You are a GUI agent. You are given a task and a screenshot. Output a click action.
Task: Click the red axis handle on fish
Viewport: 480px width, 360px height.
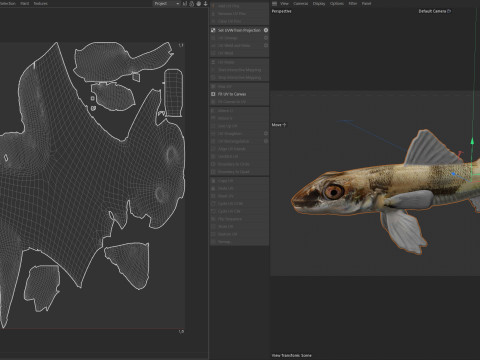tap(460, 154)
